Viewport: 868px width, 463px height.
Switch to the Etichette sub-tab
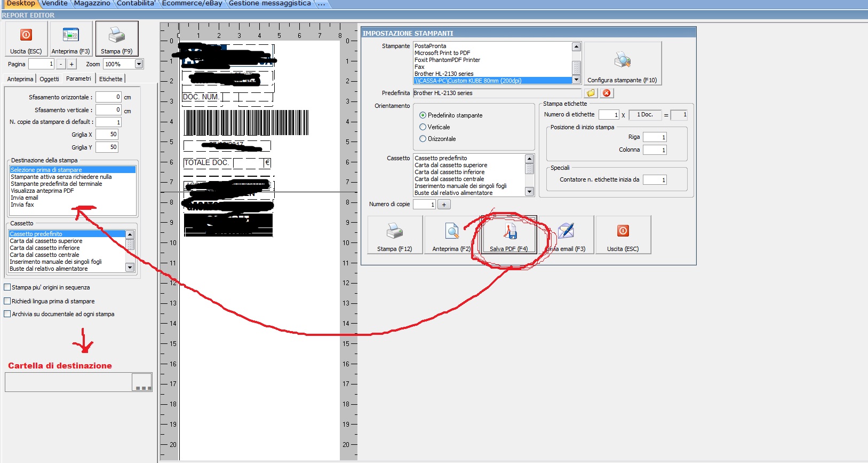click(111, 79)
